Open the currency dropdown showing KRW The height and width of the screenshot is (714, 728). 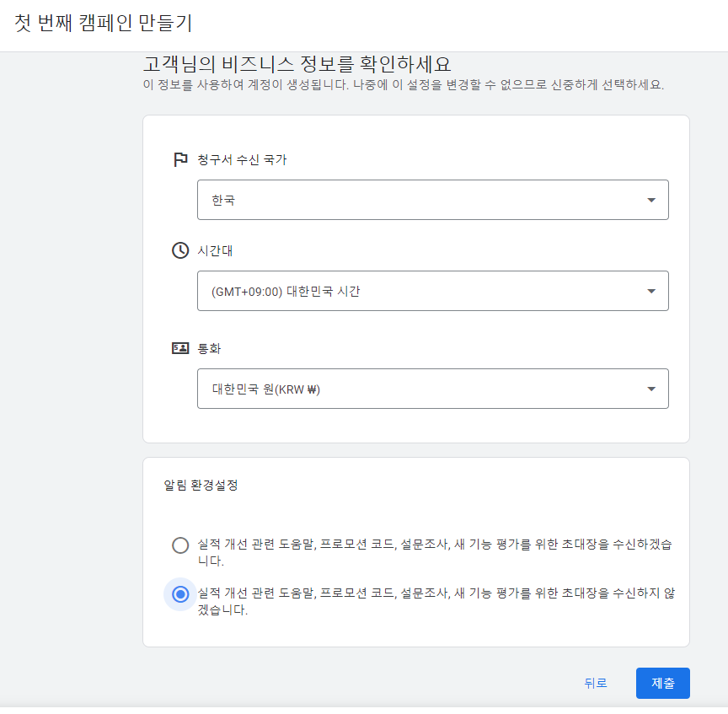432,388
